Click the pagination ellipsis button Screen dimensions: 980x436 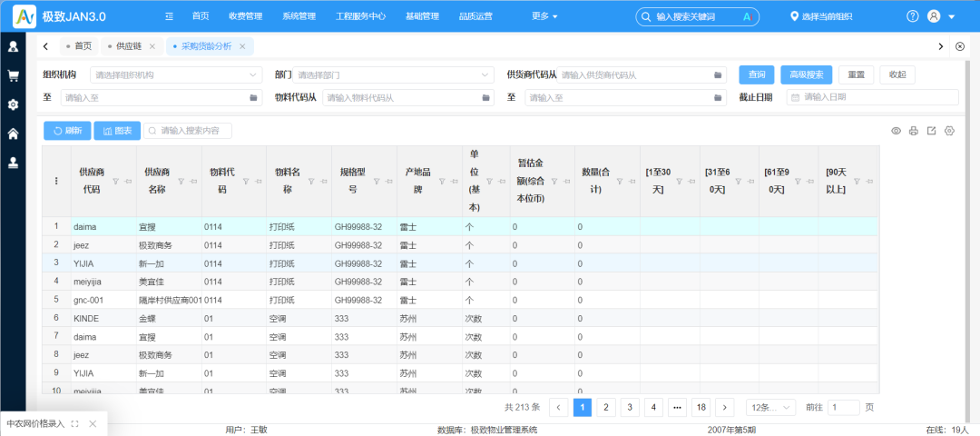point(677,407)
